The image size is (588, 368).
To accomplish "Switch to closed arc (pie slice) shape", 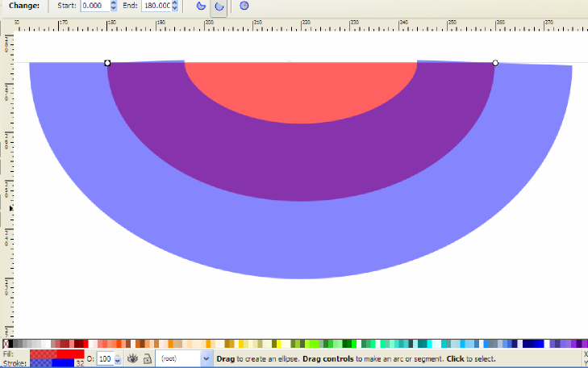I will coord(199,6).
